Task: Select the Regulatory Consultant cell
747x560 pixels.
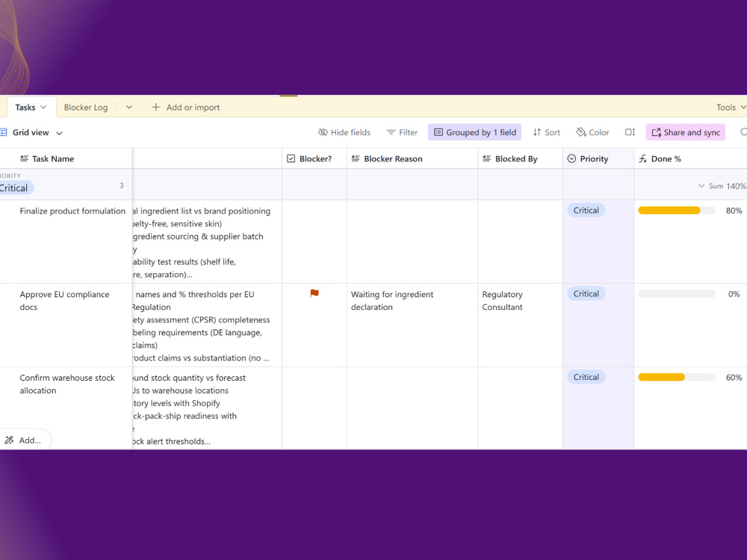Action: coord(520,325)
